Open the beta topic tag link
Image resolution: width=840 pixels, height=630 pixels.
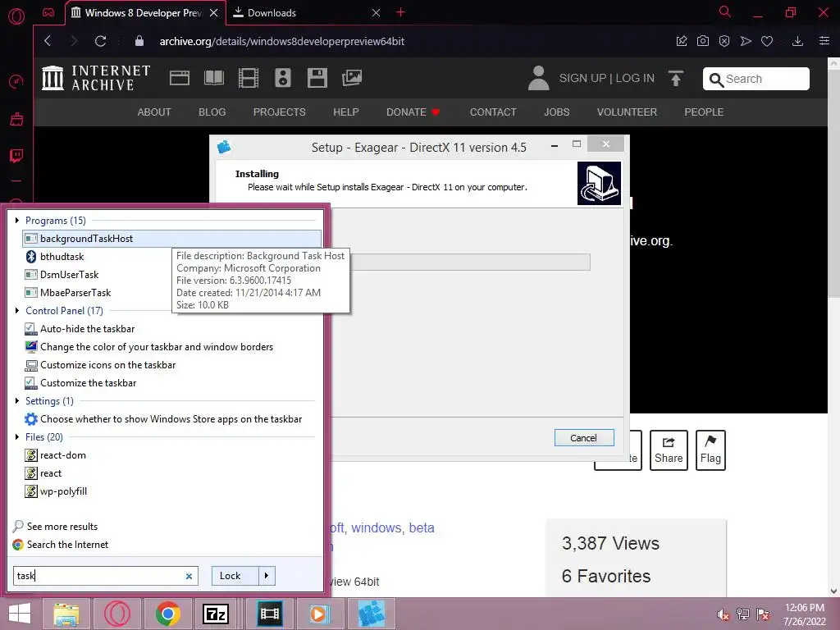[422, 527]
